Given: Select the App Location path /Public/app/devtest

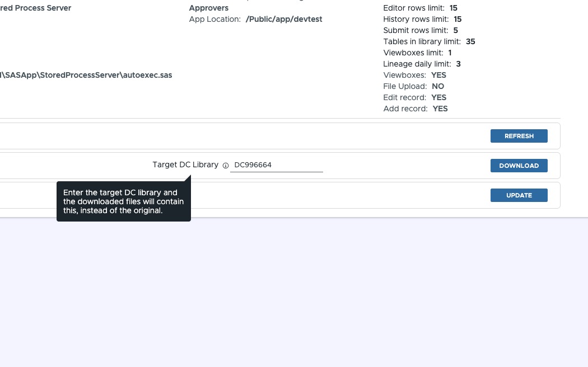Looking at the screenshot, I should click(284, 19).
